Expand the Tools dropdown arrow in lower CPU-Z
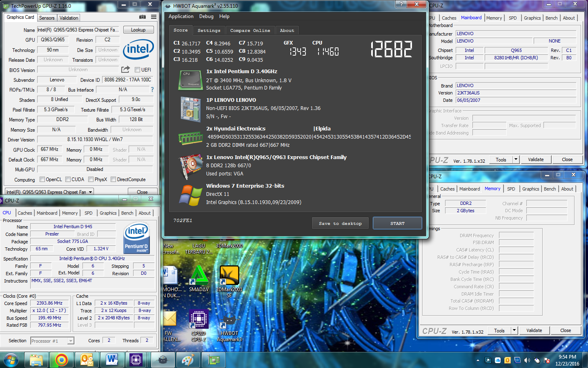Image resolution: width=588 pixels, height=368 pixels. 514,330
